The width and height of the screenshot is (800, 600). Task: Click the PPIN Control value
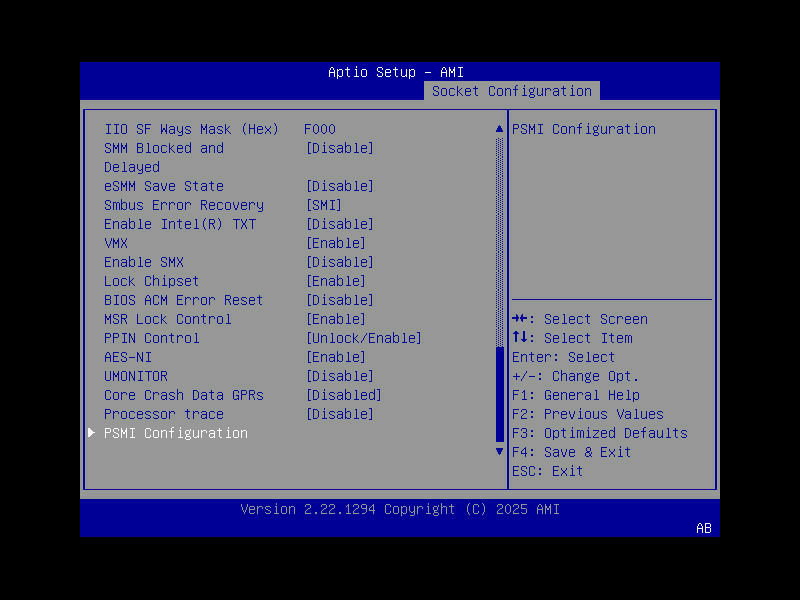(x=363, y=337)
